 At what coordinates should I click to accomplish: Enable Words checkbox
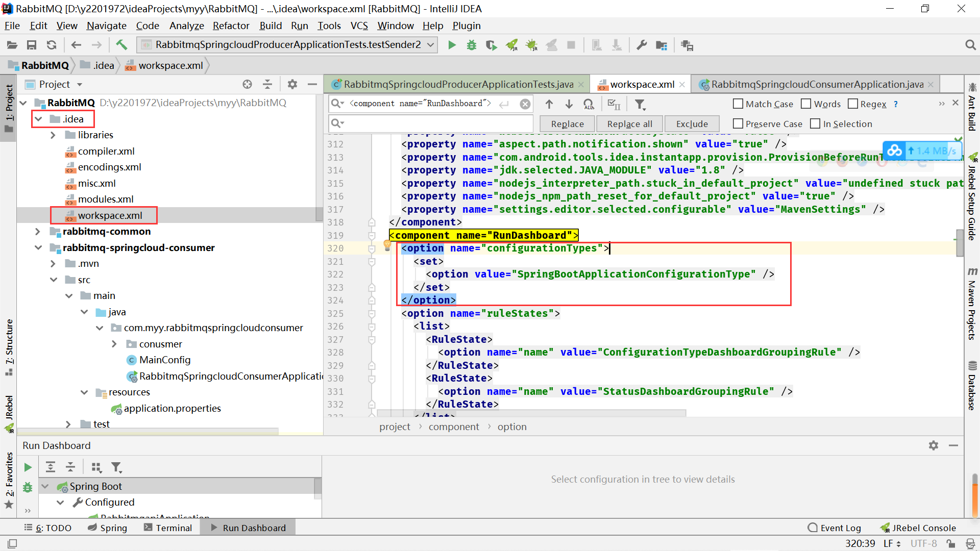point(806,104)
